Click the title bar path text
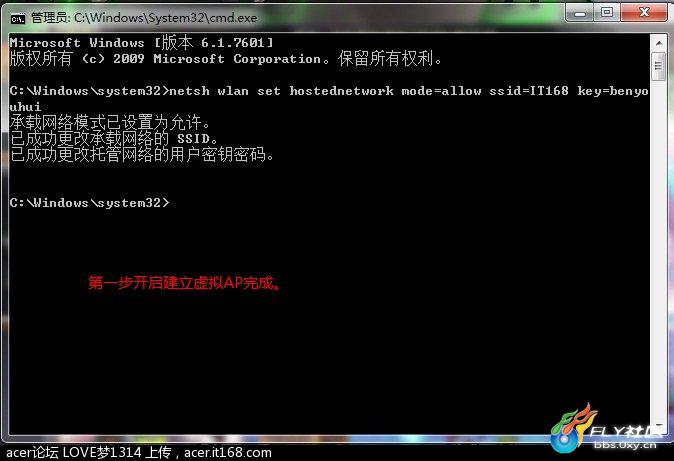 (165, 18)
